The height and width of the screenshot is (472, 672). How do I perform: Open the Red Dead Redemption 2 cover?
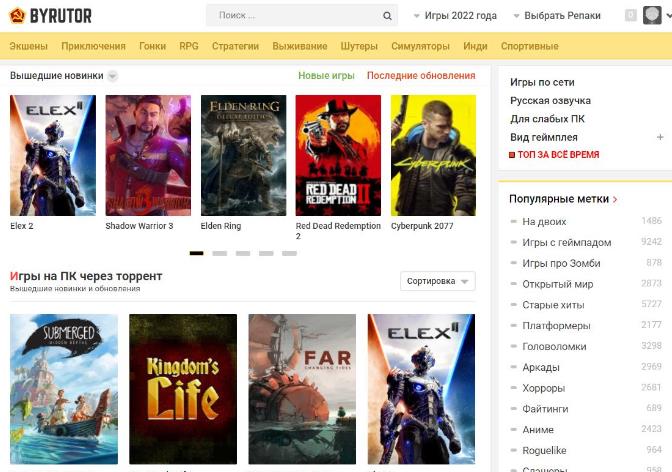coord(338,155)
